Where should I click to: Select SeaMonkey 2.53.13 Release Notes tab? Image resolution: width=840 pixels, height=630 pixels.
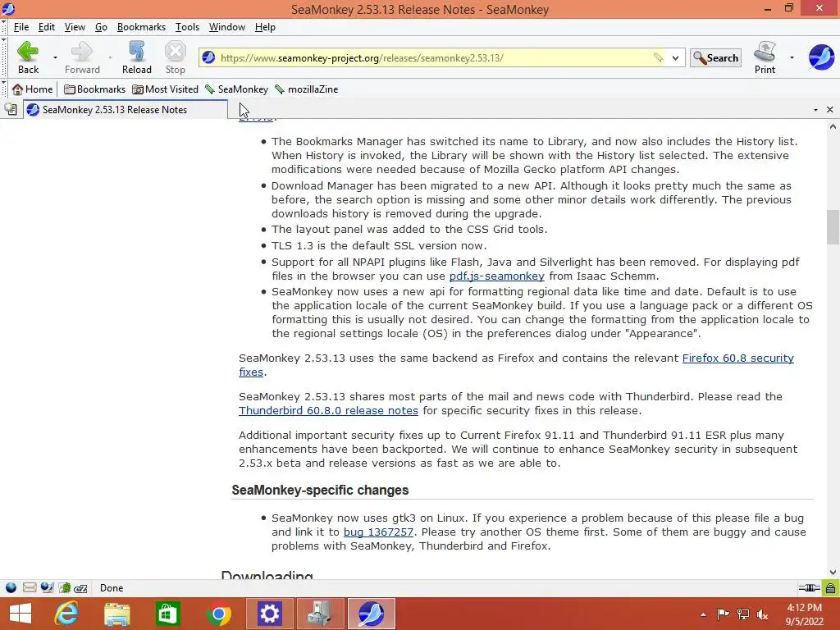(126, 110)
